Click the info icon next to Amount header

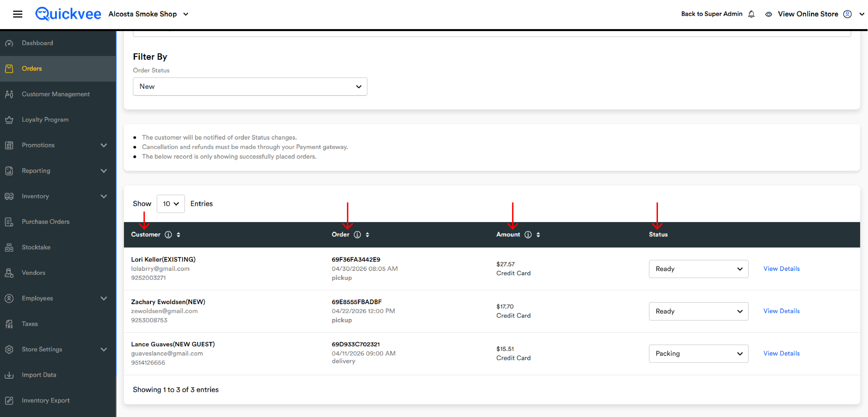tap(528, 235)
